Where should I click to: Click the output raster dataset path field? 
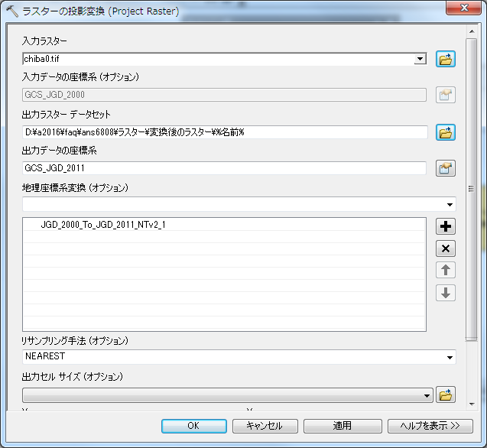point(225,133)
